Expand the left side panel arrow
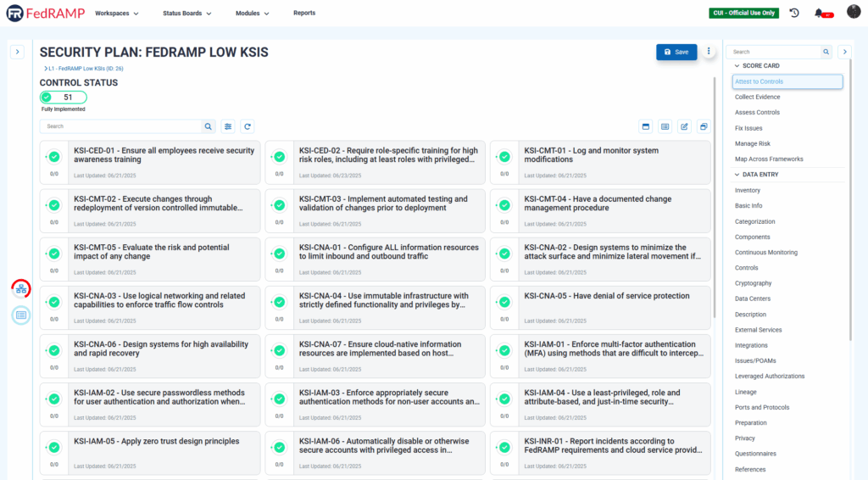 click(x=17, y=52)
